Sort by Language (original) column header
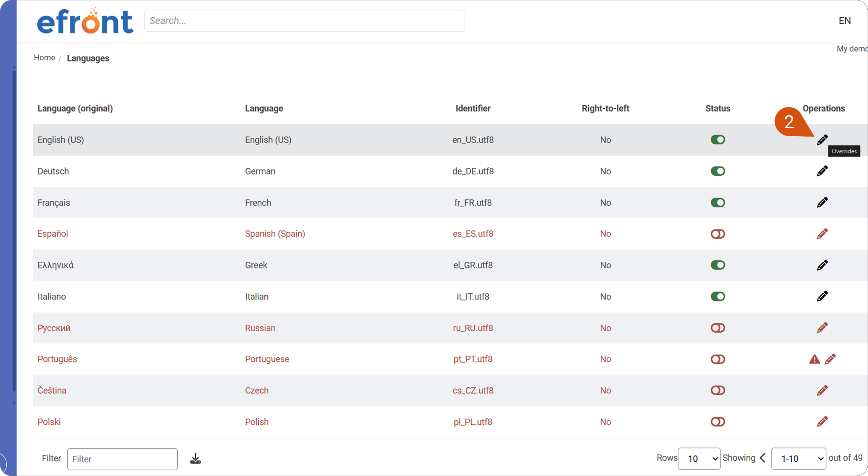 point(75,109)
